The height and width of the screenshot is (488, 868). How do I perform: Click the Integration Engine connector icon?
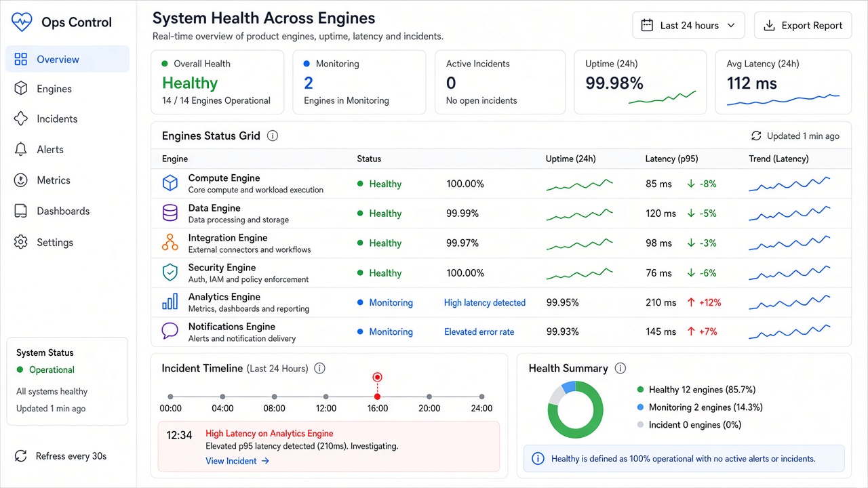point(170,243)
